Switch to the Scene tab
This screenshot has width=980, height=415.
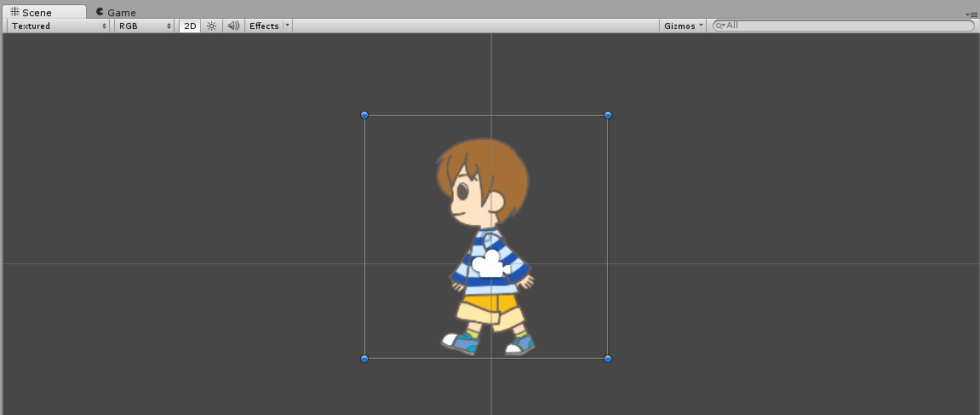tap(43, 12)
